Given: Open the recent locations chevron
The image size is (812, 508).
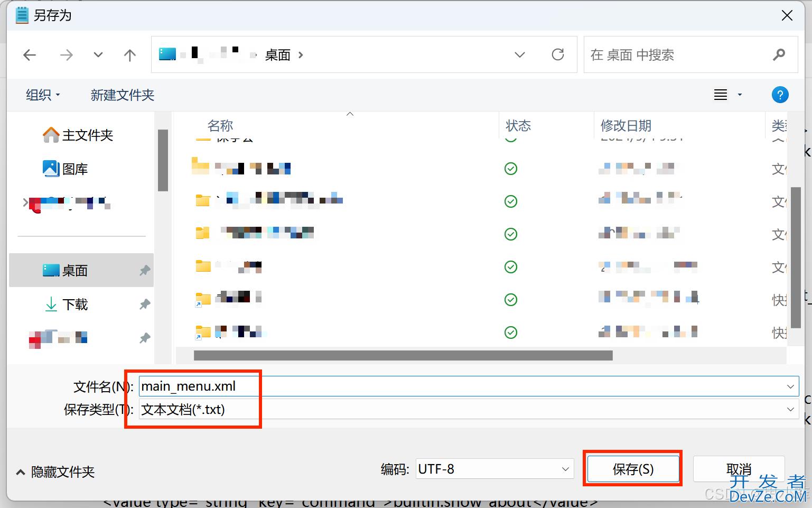Looking at the screenshot, I should (98, 55).
